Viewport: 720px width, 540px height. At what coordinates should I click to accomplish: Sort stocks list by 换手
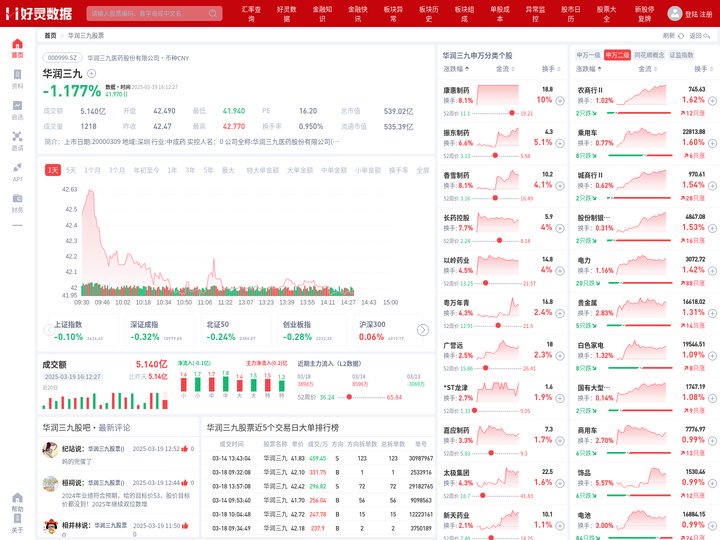point(551,69)
